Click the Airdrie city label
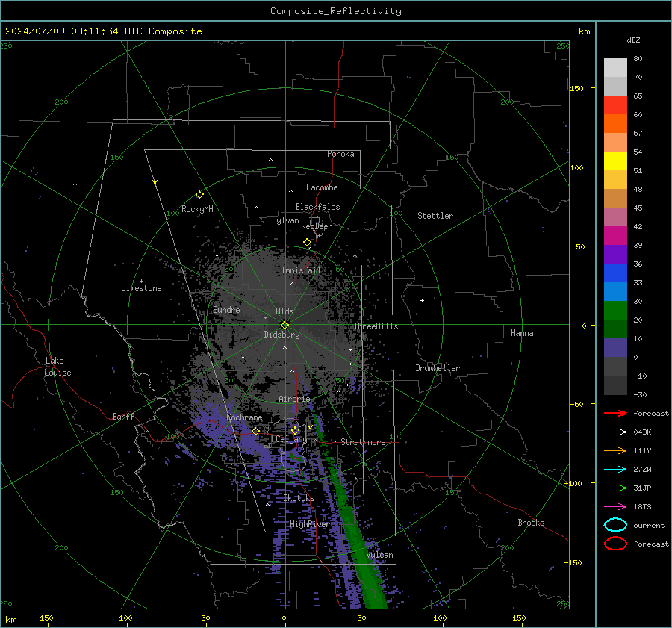The width and height of the screenshot is (672, 628). pyautogui.click(x=294, y=399)
